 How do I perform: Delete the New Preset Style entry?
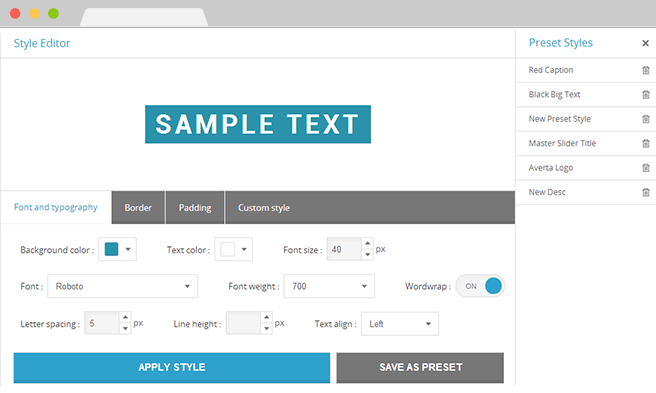[646, 119]
